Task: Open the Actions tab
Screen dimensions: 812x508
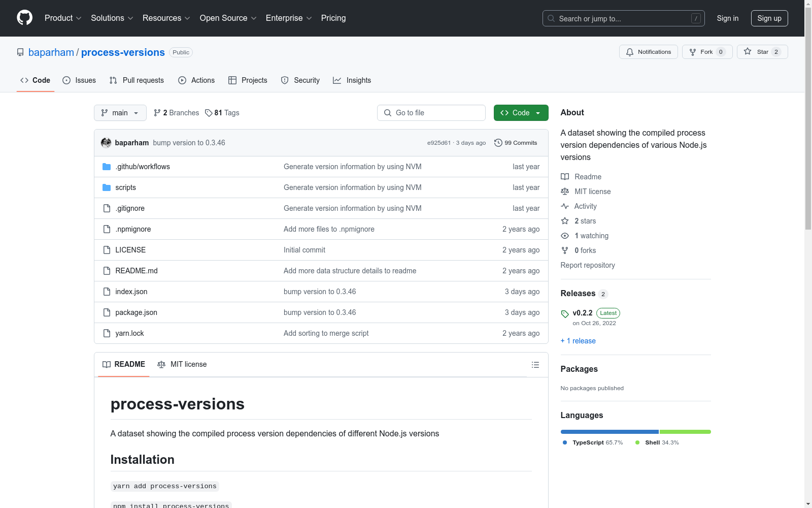Action: [x=196, y=80]
